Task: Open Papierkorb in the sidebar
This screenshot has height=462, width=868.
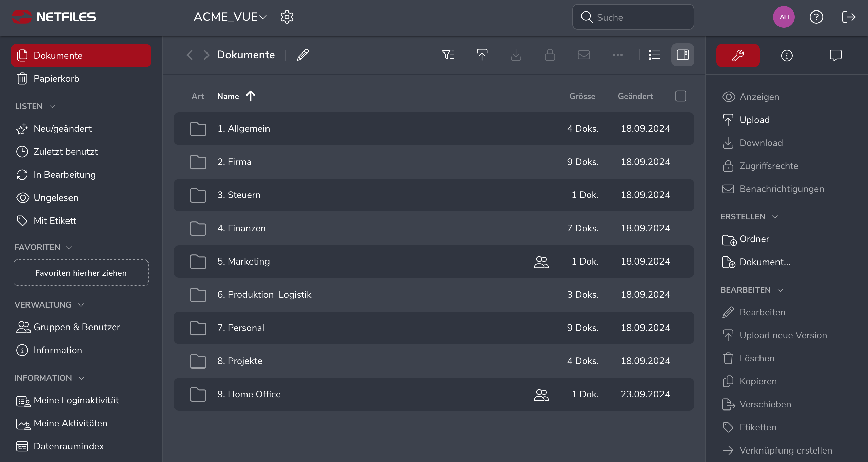Action: (x=56, y=79)
